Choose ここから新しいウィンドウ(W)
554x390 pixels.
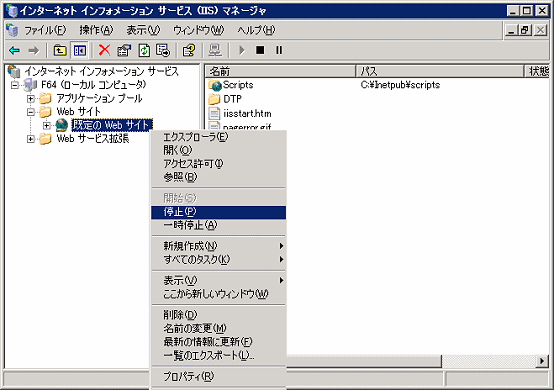[x=218, y=294]
